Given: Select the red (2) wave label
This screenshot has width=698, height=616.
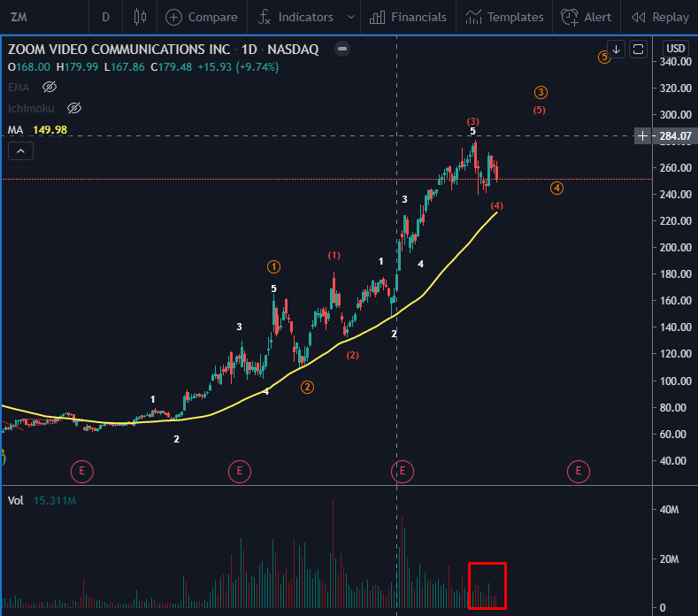Looking at the screenshot, I should pos(353,355).
